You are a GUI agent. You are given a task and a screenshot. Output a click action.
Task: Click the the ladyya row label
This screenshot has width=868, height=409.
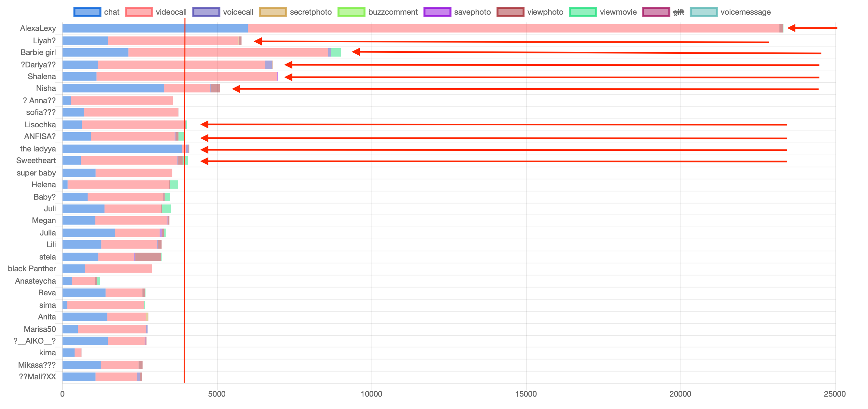[38, 149]
